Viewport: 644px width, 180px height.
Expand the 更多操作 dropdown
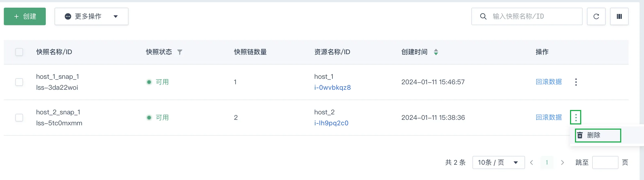[92, 16]
